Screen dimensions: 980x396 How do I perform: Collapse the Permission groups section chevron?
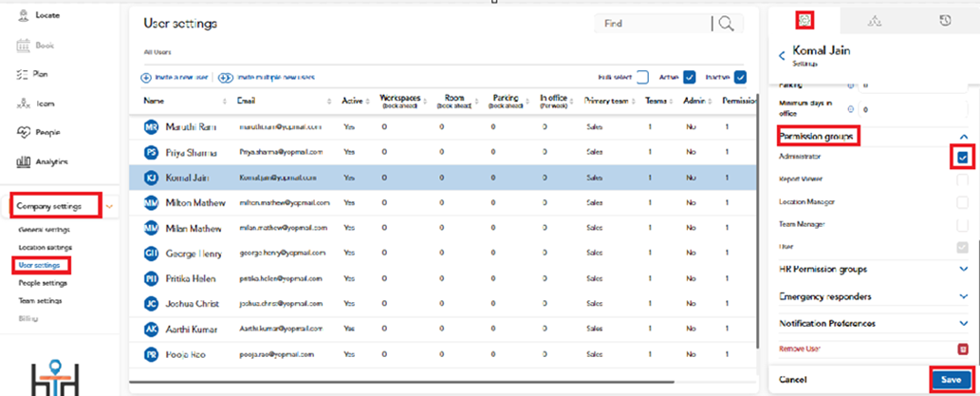point(963,137)
